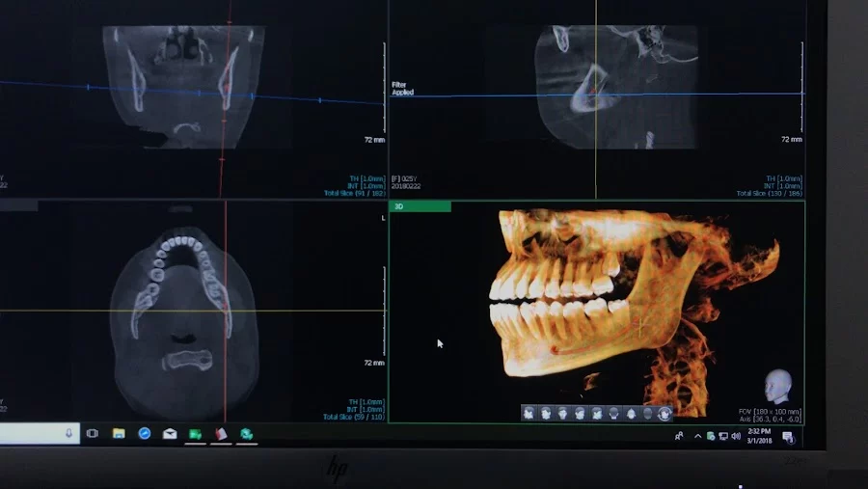Click the vertical slice slider in the axial view
The height and width of the screenshot is (489, 868).
tap(384, 311)
